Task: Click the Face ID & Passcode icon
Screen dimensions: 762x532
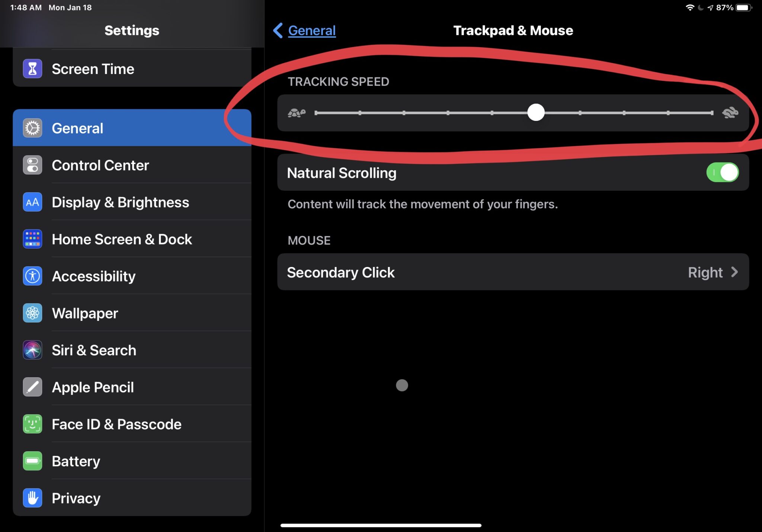Action: [x=32, y=424]
